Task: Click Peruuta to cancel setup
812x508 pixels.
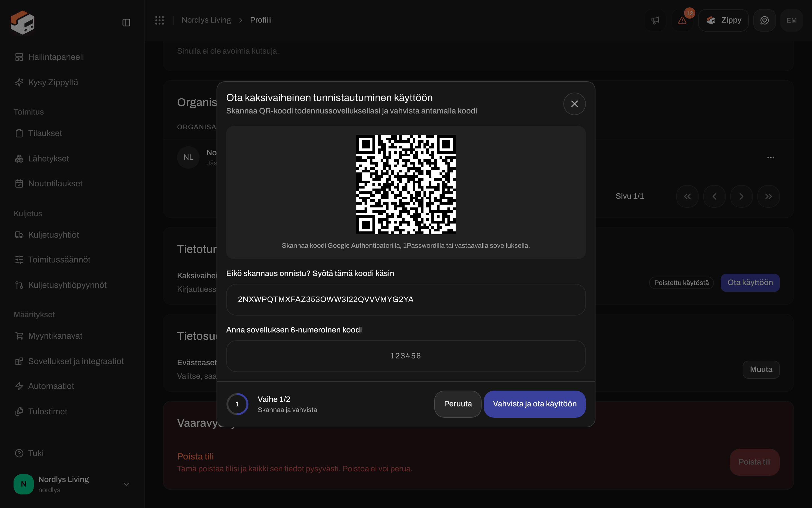Action: [x=458, y=404]
